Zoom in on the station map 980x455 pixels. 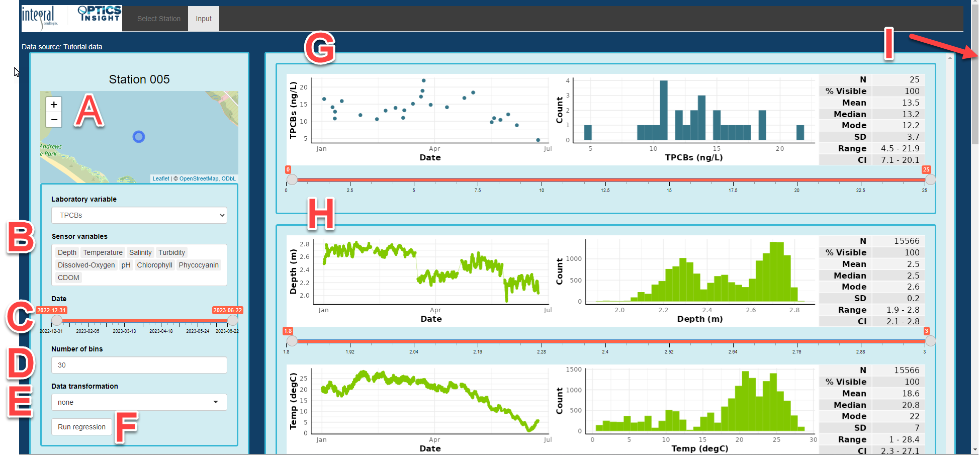click(54, 105)
